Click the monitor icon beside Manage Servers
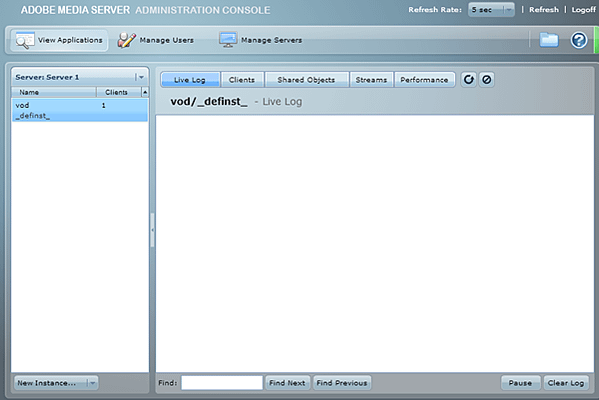 pos(228,40)
